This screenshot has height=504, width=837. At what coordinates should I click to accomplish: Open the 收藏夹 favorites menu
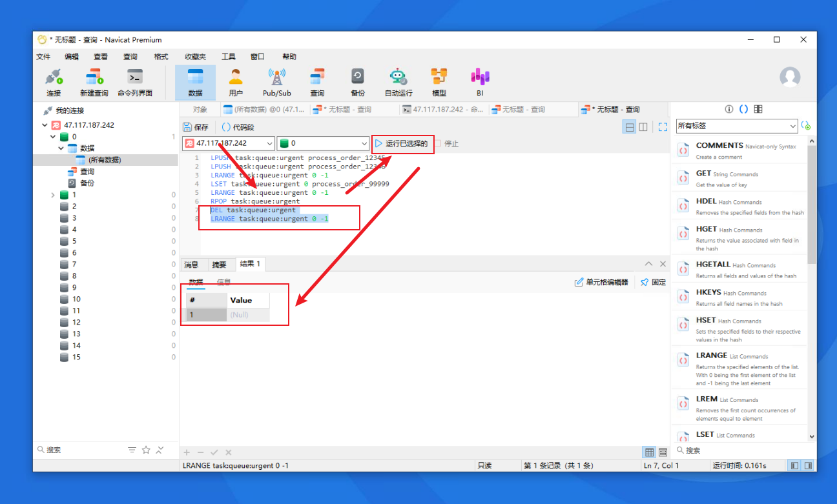click(195, 57)
